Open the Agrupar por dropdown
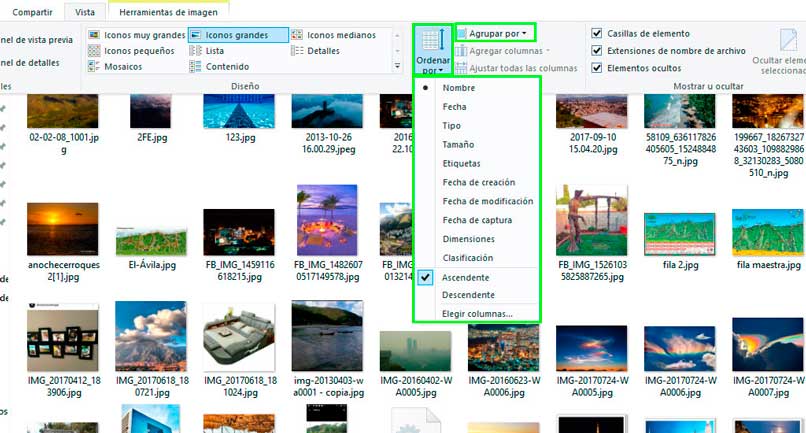Viewport: 806px width, 433px height. coord(496,33)
